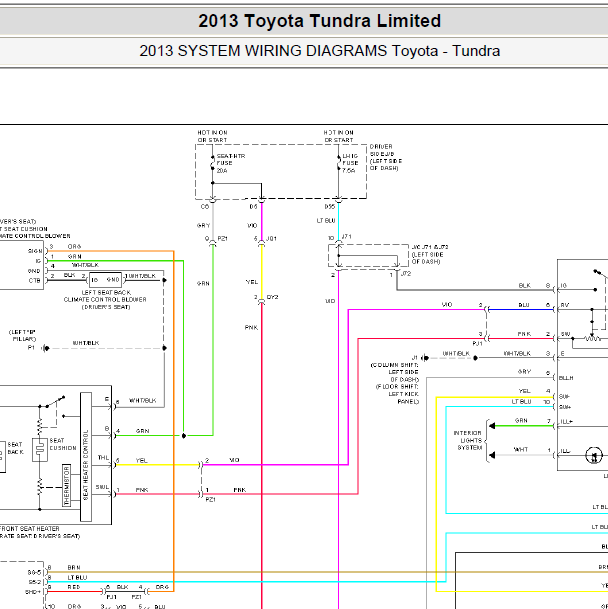Select the "2013 SYSTEM WIRING DIAGRAMS Toyota - Tundra" subtitle
The height and width of the screenshot is (609, 608).
pyautogui.click(x=319, y=51)
